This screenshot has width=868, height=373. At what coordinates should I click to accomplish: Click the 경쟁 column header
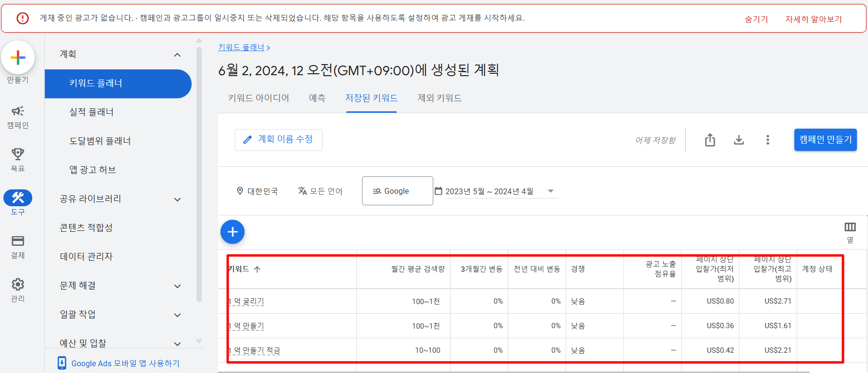click(578, 269)
